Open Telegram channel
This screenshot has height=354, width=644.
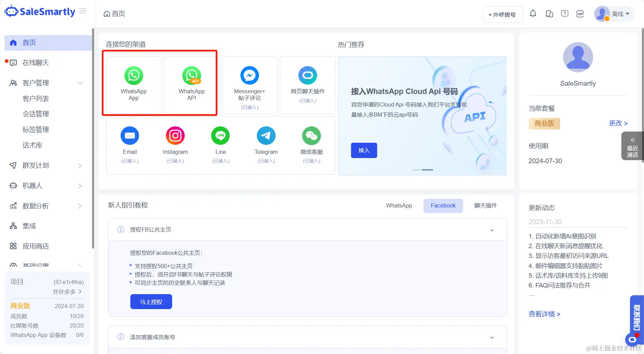(x=266, y=145)
